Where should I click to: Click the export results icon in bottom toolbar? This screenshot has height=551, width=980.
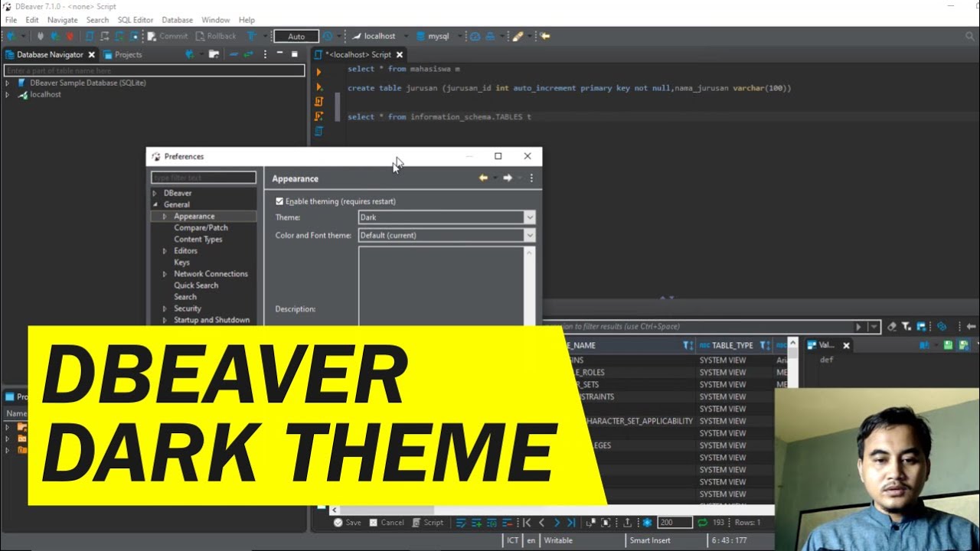click(x=628, y=523)
